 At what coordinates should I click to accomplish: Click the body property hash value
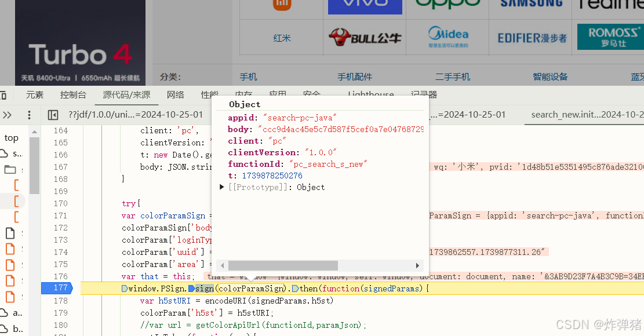coord(341,129)
